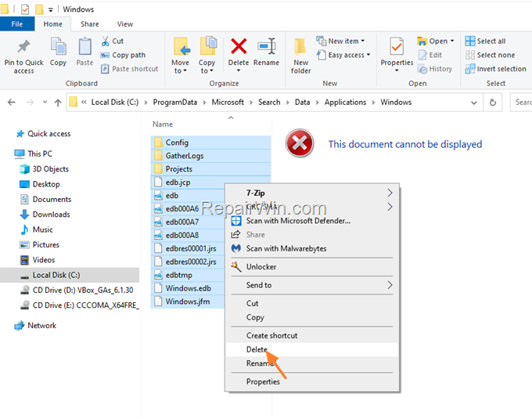
Task: Select the GatherLogs folder
Action: 210,156
